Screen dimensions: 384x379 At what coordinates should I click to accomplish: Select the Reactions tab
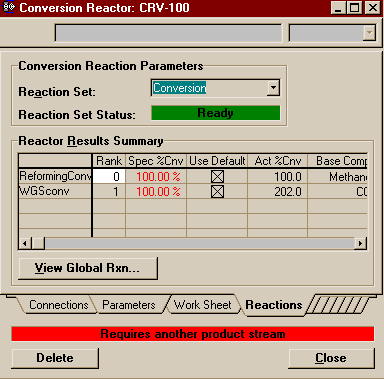(x=274, y=305)
